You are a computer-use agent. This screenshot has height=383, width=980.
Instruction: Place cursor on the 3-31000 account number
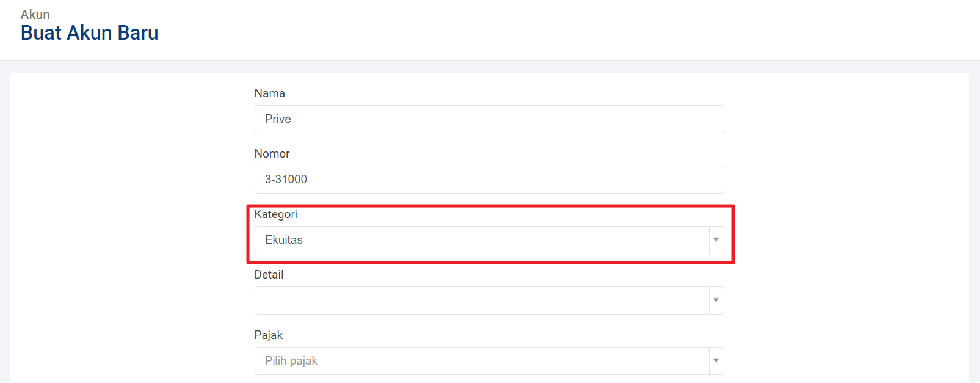pyautogui.click(x=286, y=180)
